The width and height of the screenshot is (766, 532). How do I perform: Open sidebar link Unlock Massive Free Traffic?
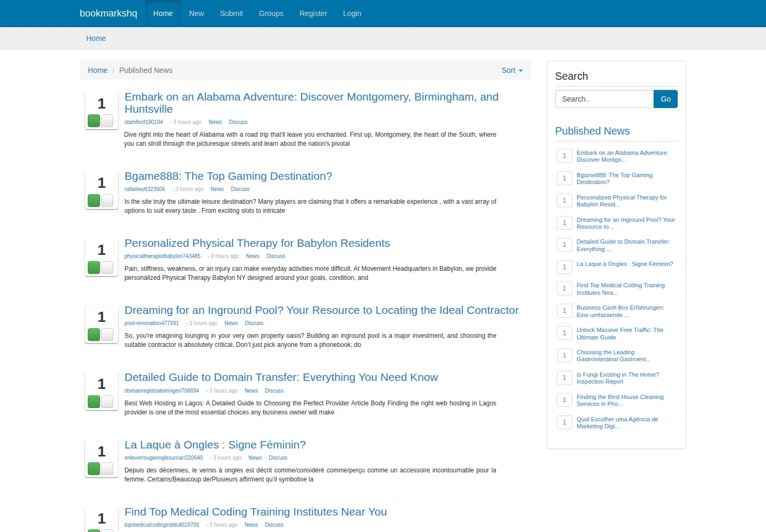pyautogui.click(x=620, y=334)
